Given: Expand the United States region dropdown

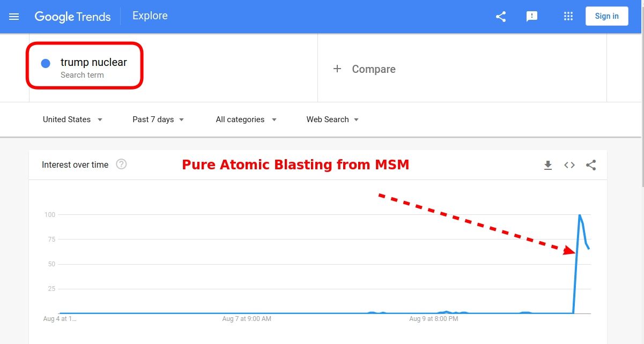Looking at the screenshot, I should pos(73,119).
